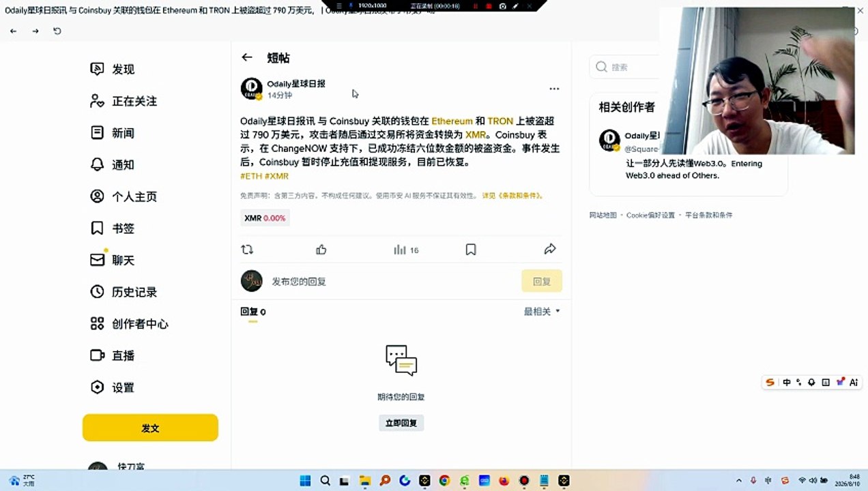Open the Odaily星球日报 author name link
Viewport: 868px width, 491px height.
[296, 84]
